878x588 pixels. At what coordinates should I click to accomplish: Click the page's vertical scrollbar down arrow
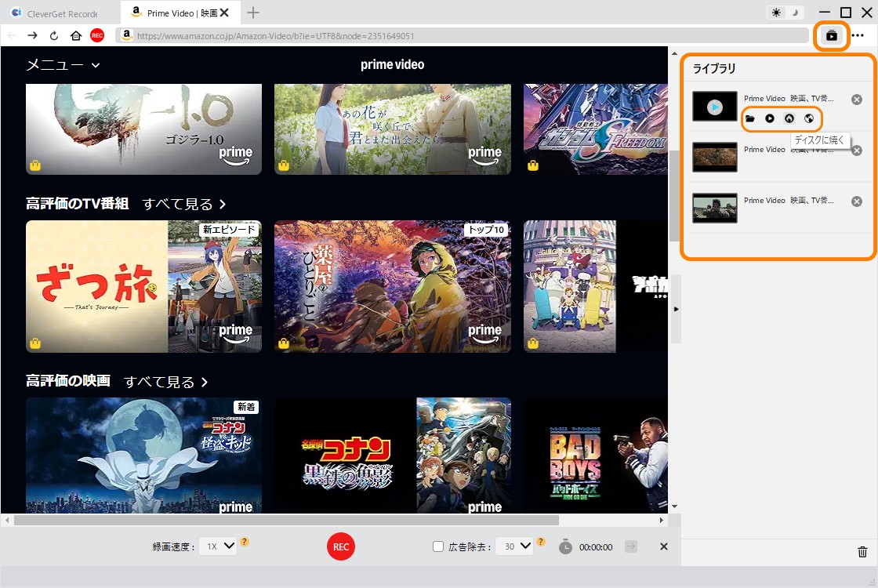pyautogui.click(x=675, y=506)
